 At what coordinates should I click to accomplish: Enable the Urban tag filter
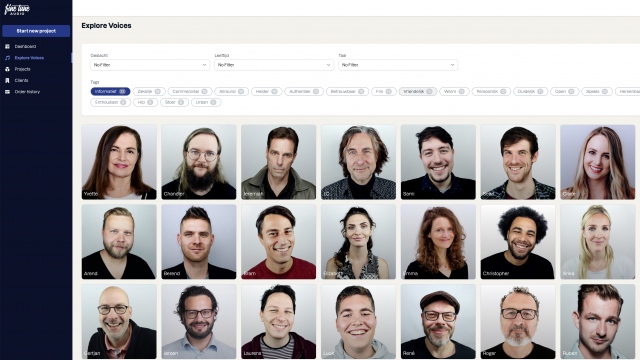point(206,102)
